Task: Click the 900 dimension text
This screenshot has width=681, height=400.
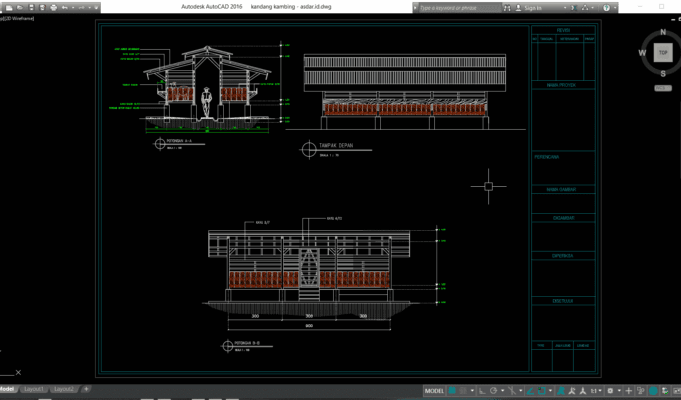Action: [309, 326]
